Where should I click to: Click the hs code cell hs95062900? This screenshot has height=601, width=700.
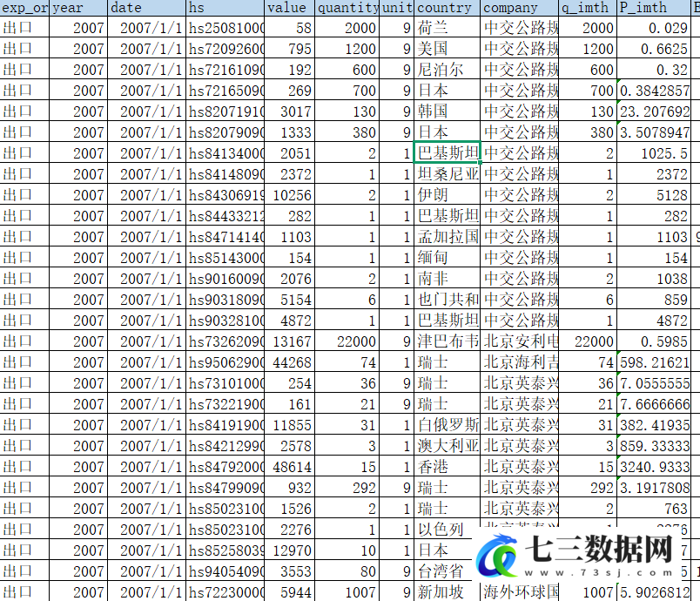(x=225, y=362)
